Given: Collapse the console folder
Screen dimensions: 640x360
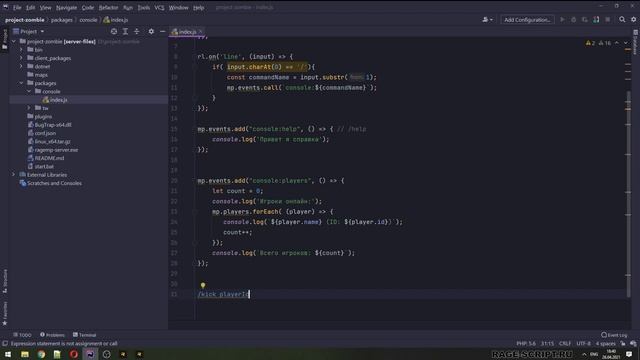Looking at the screenshot, I should (29, 91).
